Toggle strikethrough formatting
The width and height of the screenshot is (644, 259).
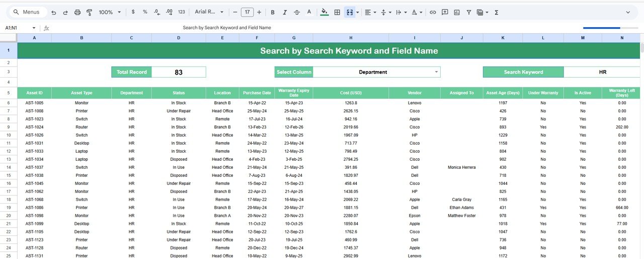point(297,12)
